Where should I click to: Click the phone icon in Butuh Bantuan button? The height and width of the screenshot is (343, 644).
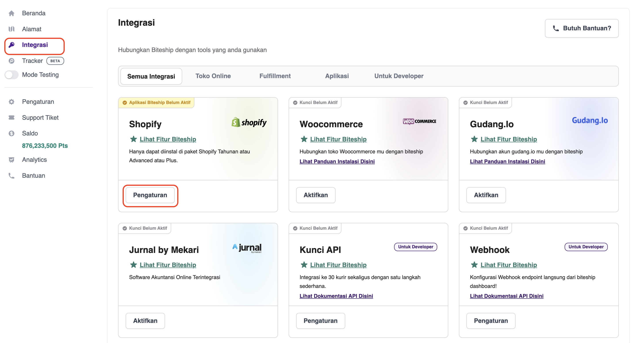pos(556,28)
